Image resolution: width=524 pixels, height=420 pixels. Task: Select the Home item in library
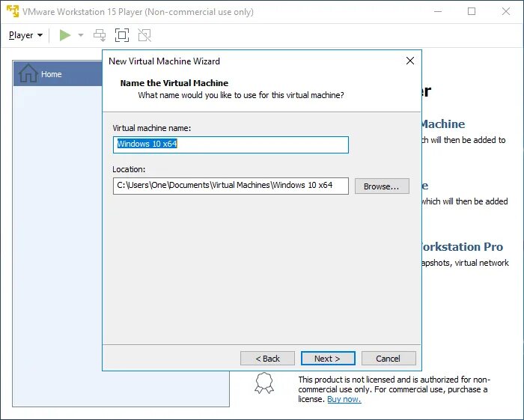point(58,74)
